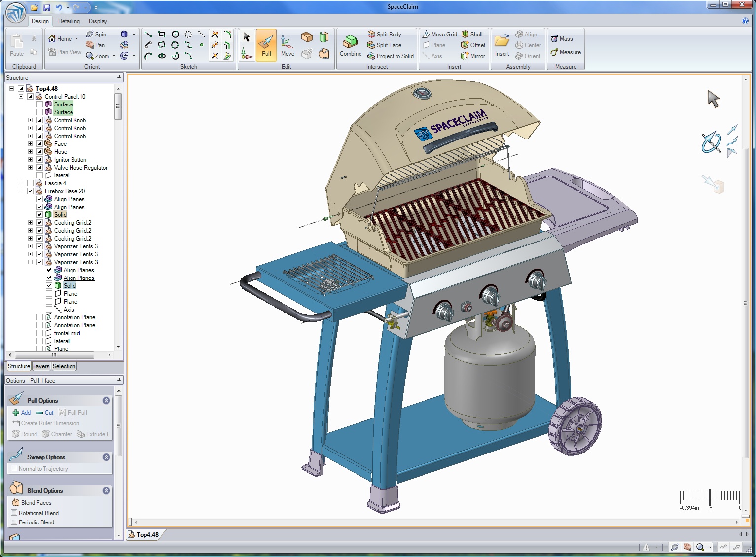
Task: Expand the Fascia.4 tree item
Action: tap(21, 183)
